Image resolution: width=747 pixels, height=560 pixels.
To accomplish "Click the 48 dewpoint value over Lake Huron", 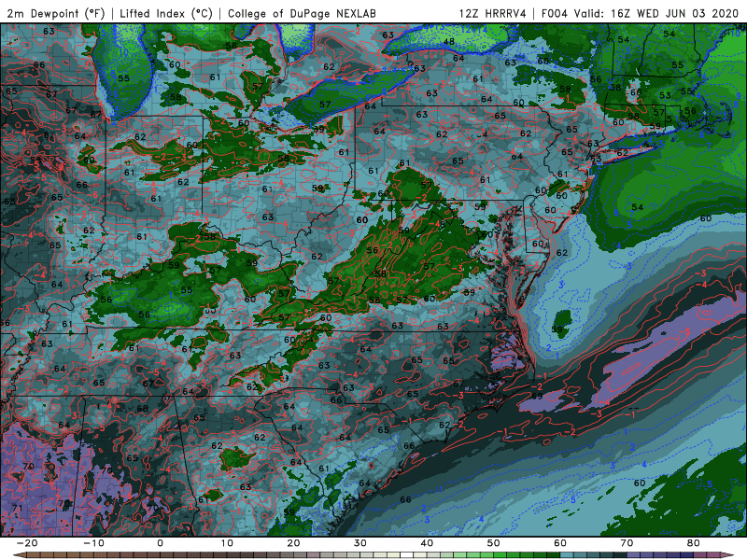I will (448, 42).
